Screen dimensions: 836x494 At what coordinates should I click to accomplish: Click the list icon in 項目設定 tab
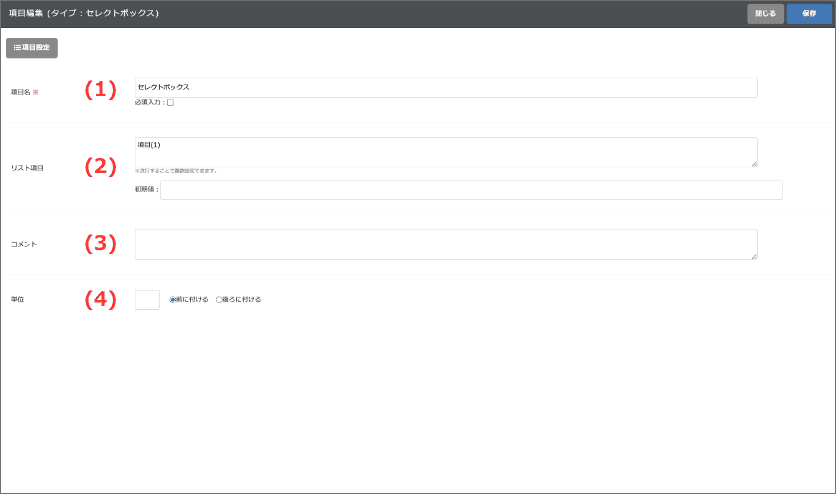click(x=17, y=47)
